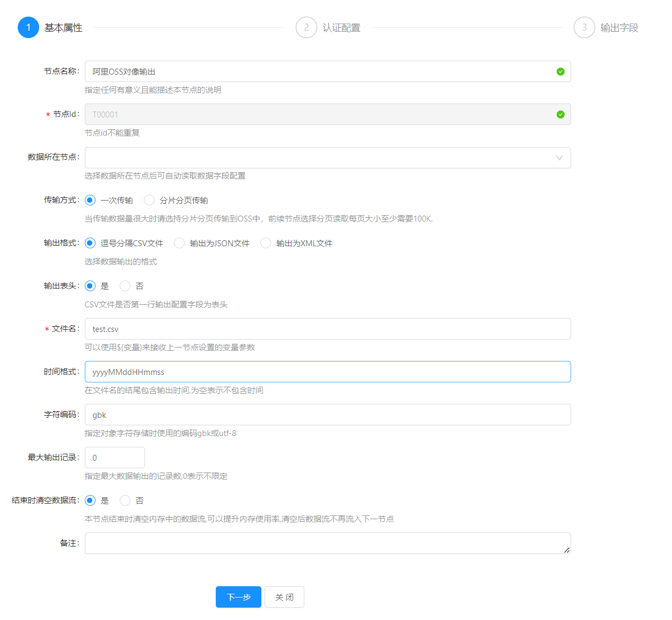Image resolution: width=672 pixels, height=620 pixels.
Task: Click the green checkmark in node name field
Action: click(560, 71)
